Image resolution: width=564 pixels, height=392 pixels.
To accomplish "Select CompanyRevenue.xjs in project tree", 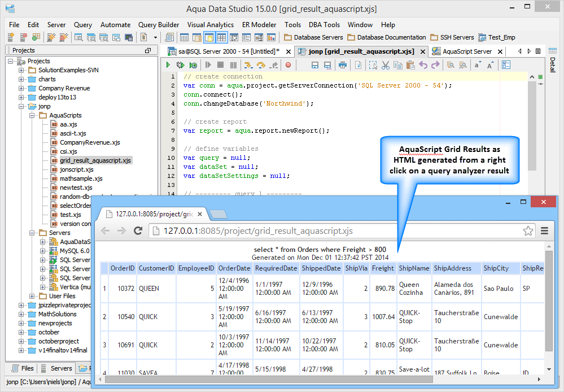I will (x=90, y=142).
